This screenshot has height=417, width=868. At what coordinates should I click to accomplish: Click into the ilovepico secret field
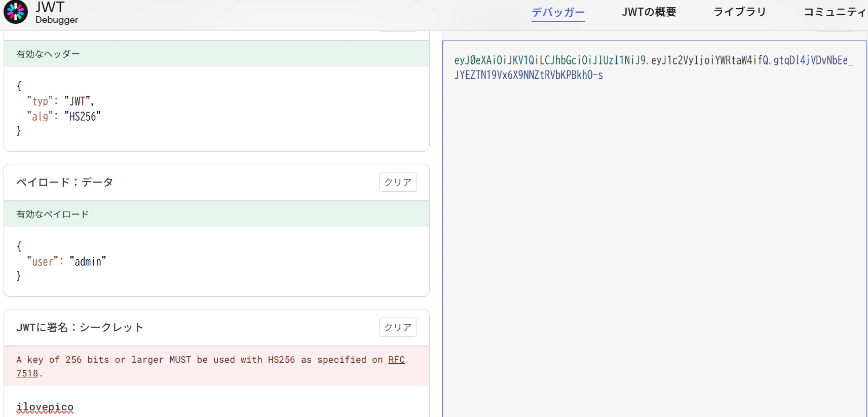pos(216,407)
